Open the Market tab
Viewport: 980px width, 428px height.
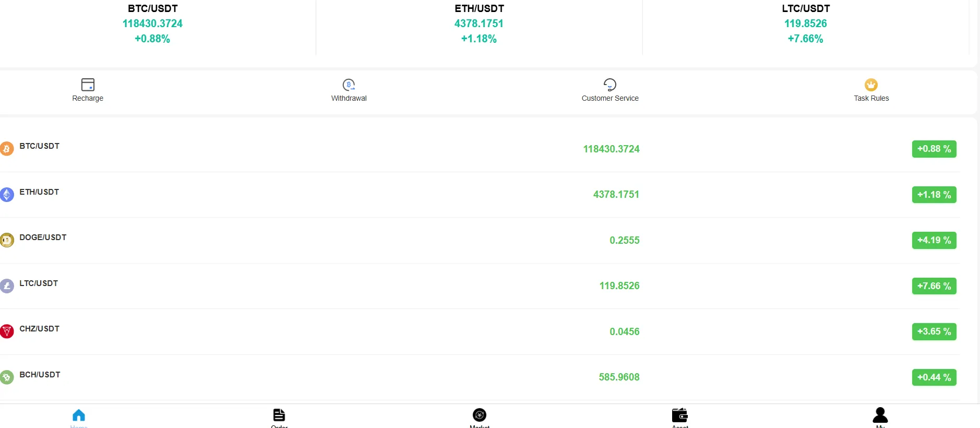click(x=480, y=416)
